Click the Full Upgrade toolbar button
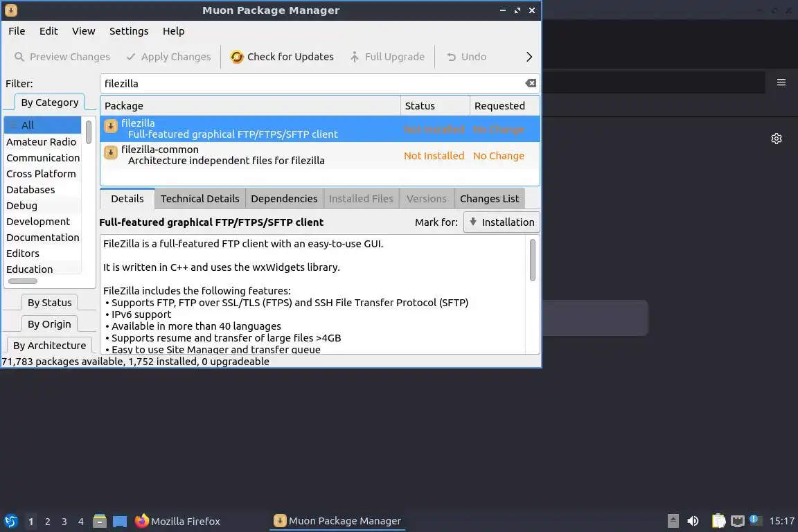The image size is (798, 532). [387, 57]
